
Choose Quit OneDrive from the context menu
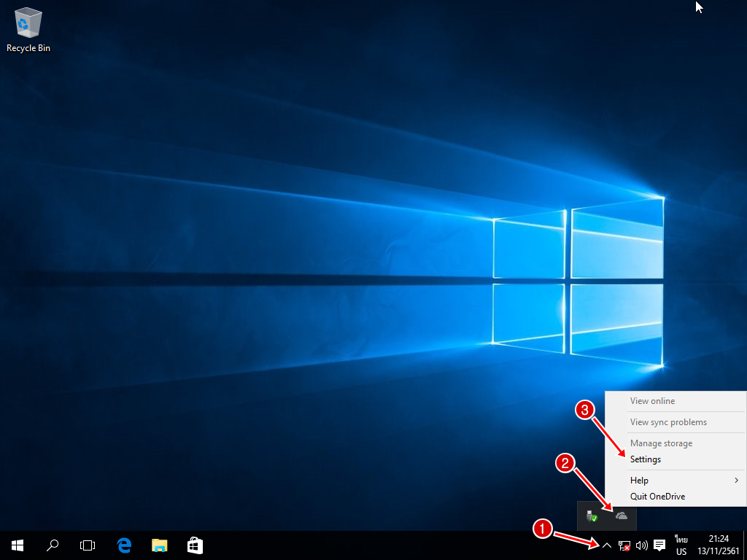(657, 497)
